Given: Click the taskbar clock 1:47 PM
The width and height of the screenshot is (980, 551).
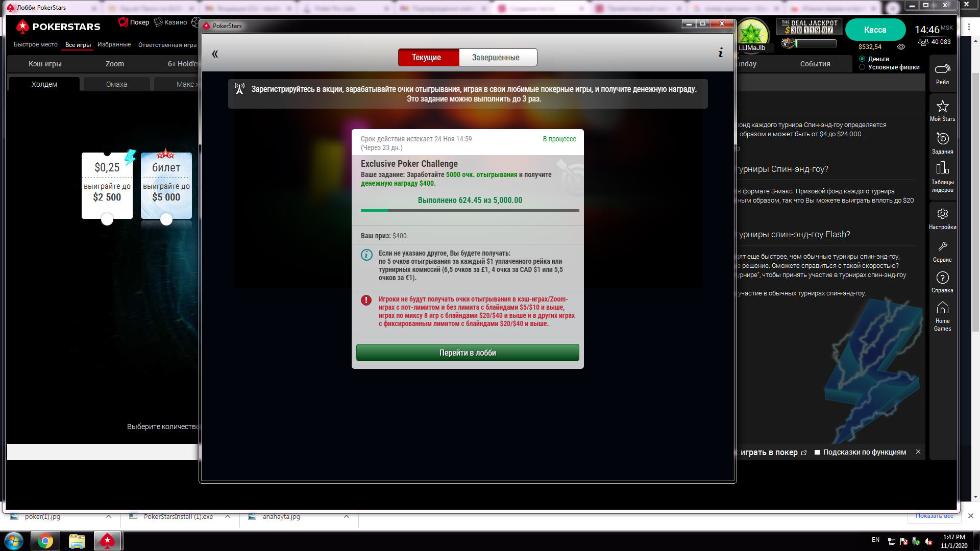Looking at the screenshot, I should point(954,537).
